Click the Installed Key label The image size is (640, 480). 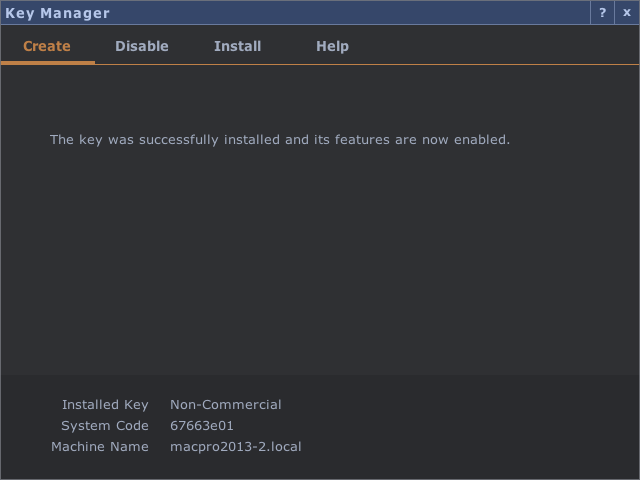(105, 405)
